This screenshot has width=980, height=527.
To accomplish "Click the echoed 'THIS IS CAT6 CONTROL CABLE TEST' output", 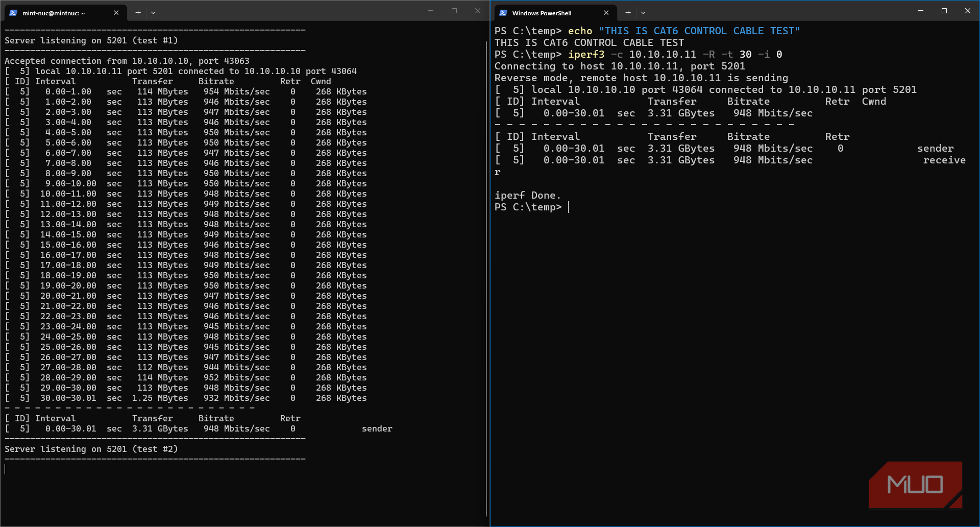I will 589,42.
